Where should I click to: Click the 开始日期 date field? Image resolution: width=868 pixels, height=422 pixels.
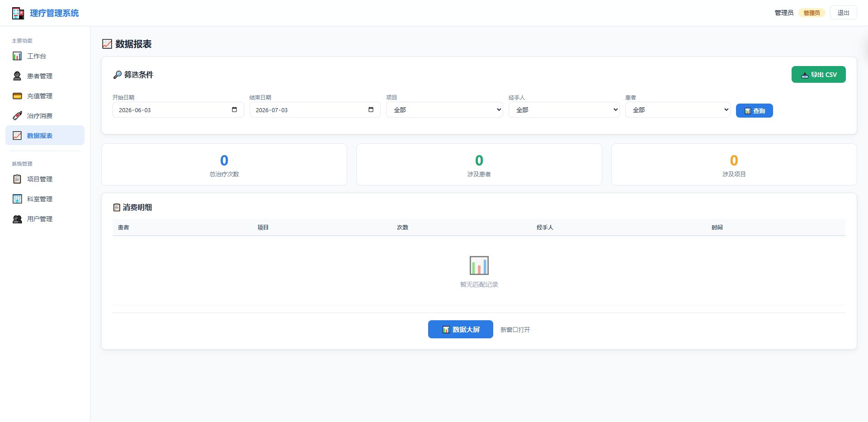coord(178,110)
